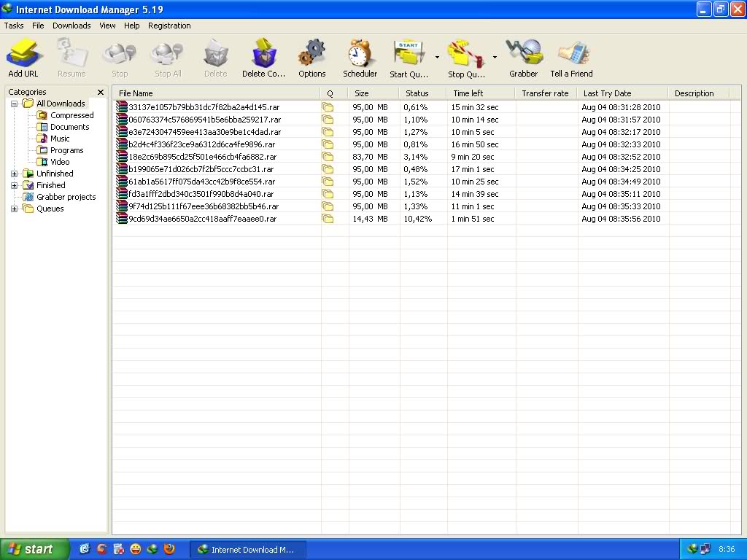Image resolution: width=747 pixels, height=560 pixels.
Task: Click queue icon for the 33137e10 row
Action: pos(328,107)
